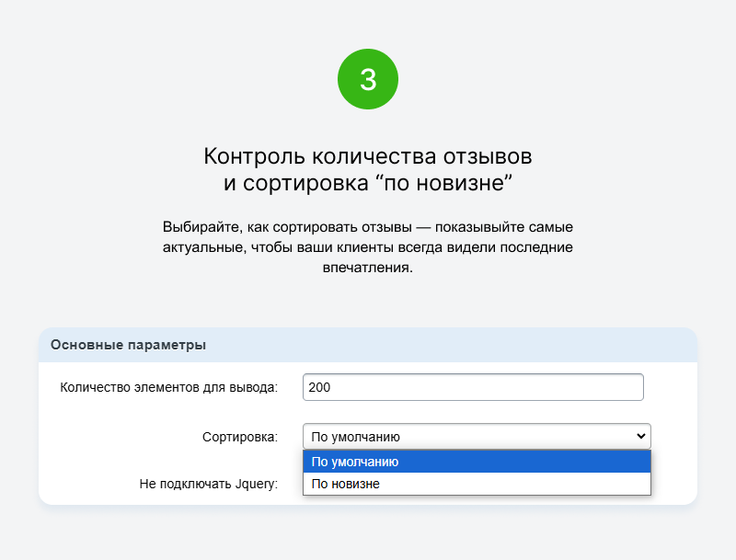
Task: Click the heading line with “по новизне”
Action: click(368, 182)
